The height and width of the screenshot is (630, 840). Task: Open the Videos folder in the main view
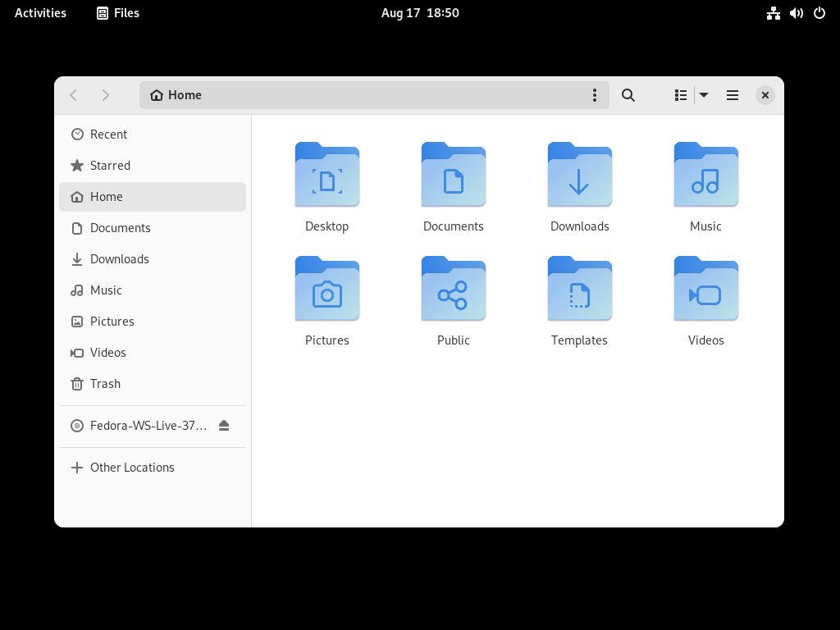[x=706, y=289]
